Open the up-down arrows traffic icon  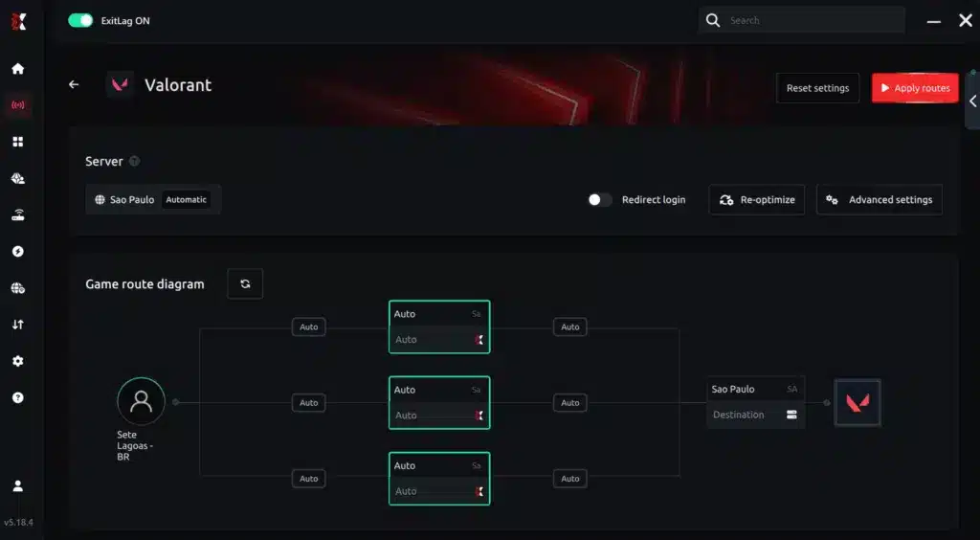click(18, 325)
